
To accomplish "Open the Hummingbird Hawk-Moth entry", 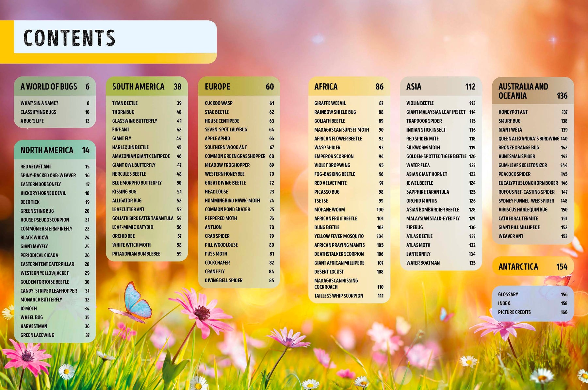I will (232, 201).
